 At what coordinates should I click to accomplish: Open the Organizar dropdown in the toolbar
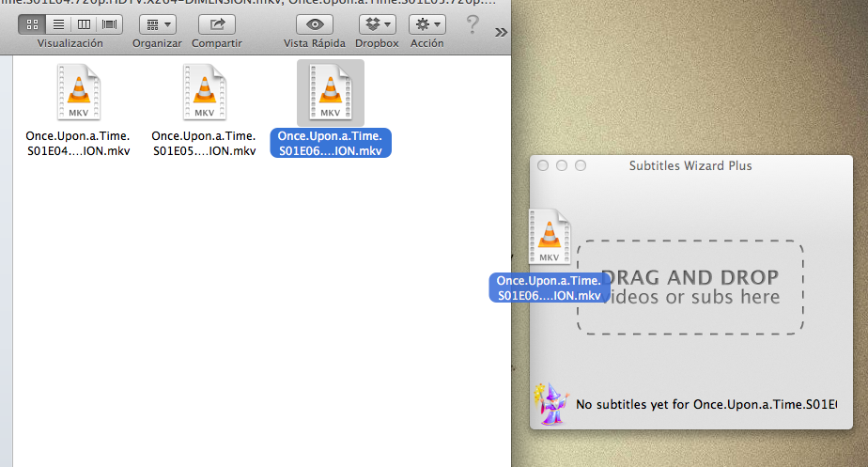point(157,24)
